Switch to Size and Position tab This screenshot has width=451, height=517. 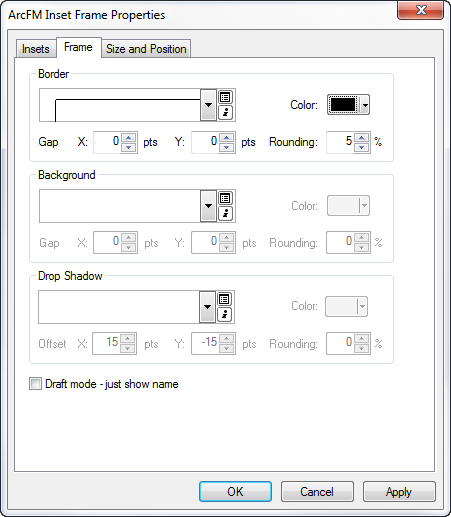[x=146, y=49]
